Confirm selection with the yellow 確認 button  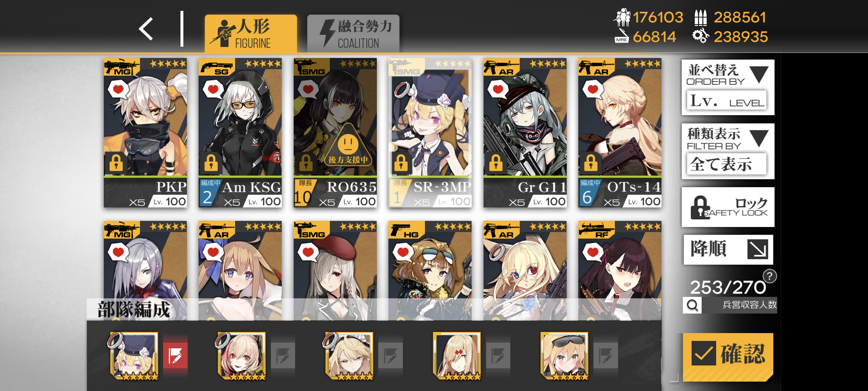pos(728,357)
